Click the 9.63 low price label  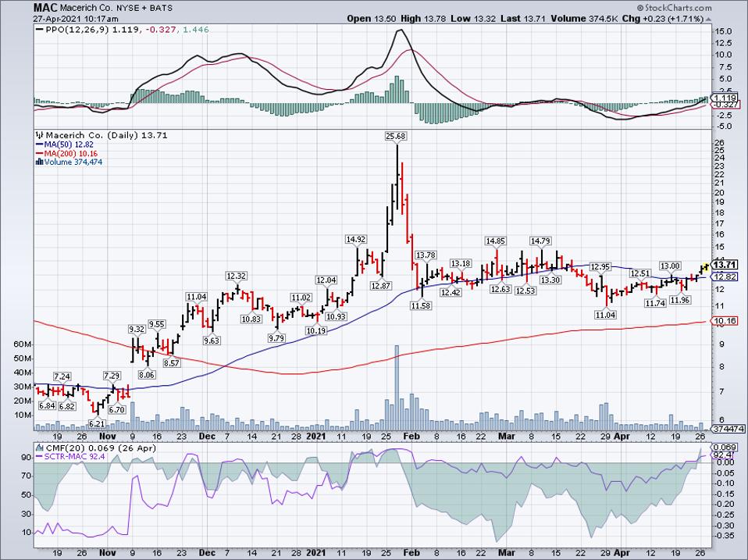click(212, 341)
